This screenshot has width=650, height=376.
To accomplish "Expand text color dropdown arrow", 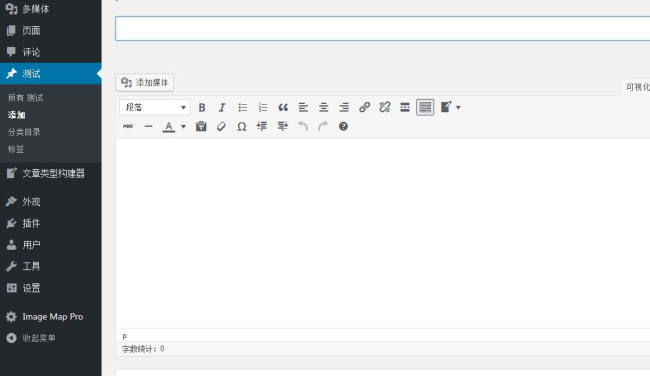I will (x=183, y=126).
